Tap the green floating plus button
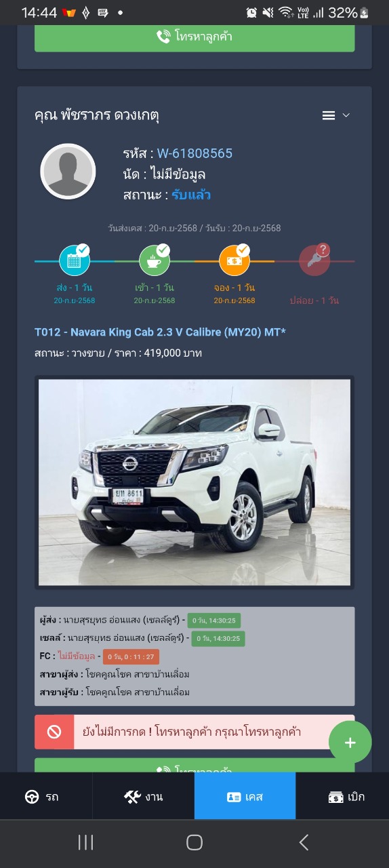The height and width of the screenshot is (868, 389). click(x=350, y=743)
